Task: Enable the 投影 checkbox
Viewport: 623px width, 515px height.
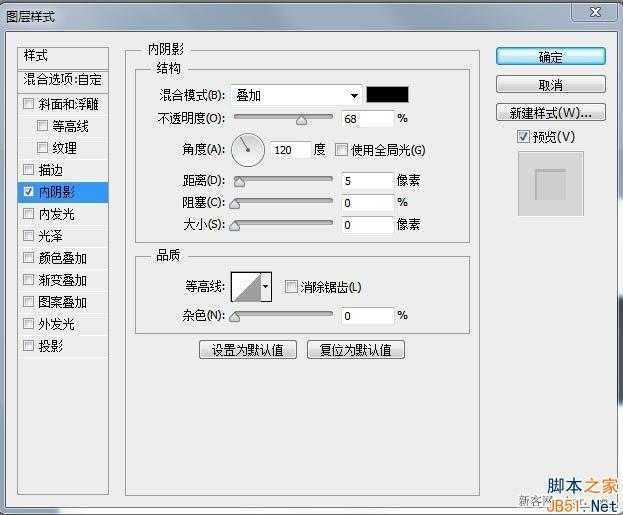Action: [28, 345]
